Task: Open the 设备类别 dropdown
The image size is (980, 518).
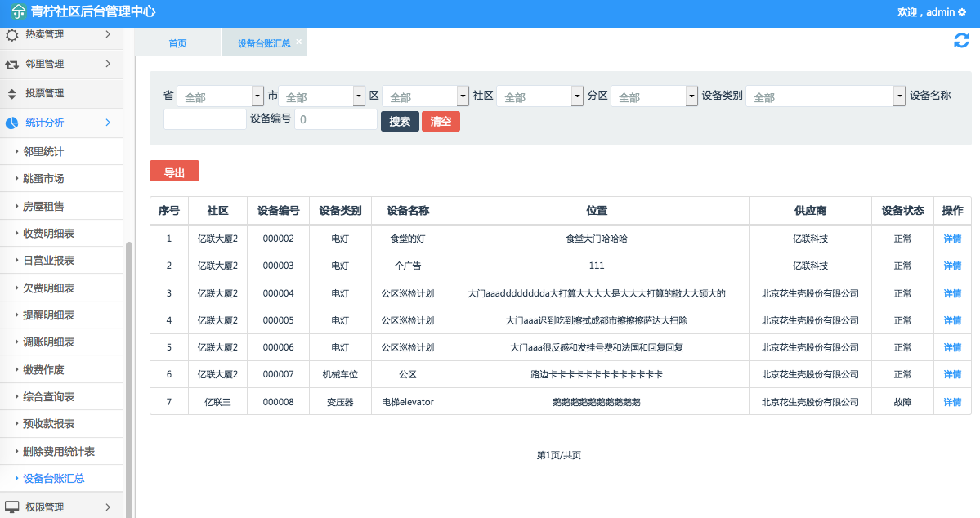Action: 825,96
